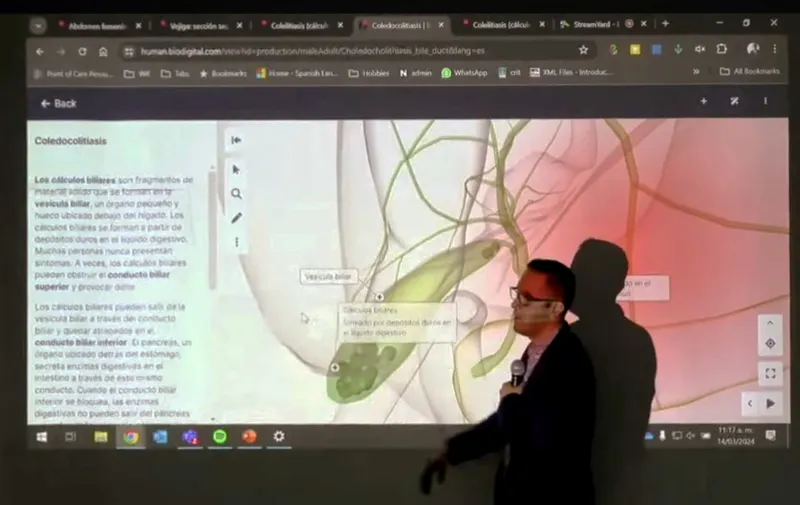Open the admin Notion bookmark
The image size is (800, 505).
(415, 73)
